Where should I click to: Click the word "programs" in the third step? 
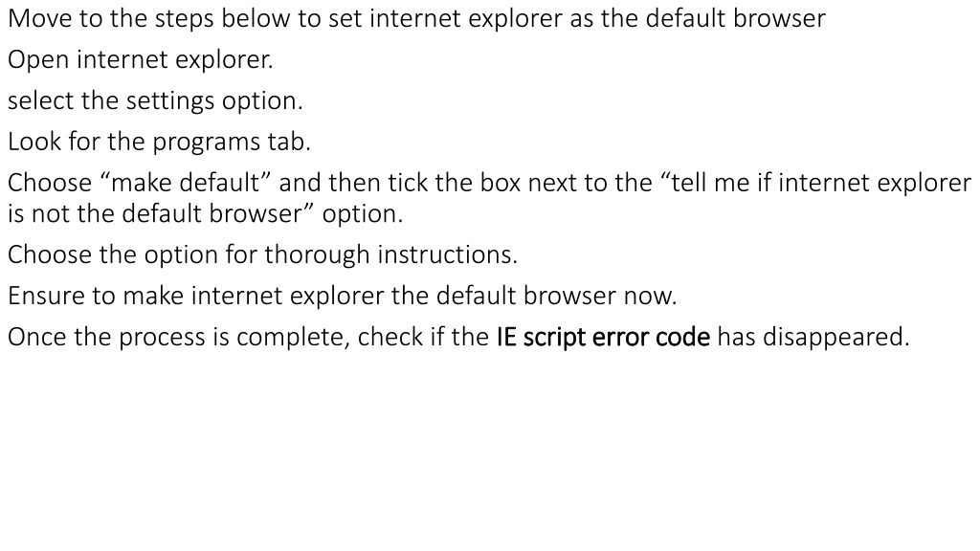tap(207, 143)
